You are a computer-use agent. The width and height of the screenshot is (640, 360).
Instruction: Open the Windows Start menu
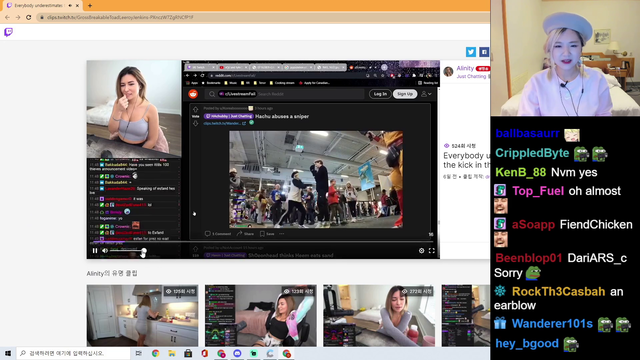pyautogui.click(x=8, y=353)
